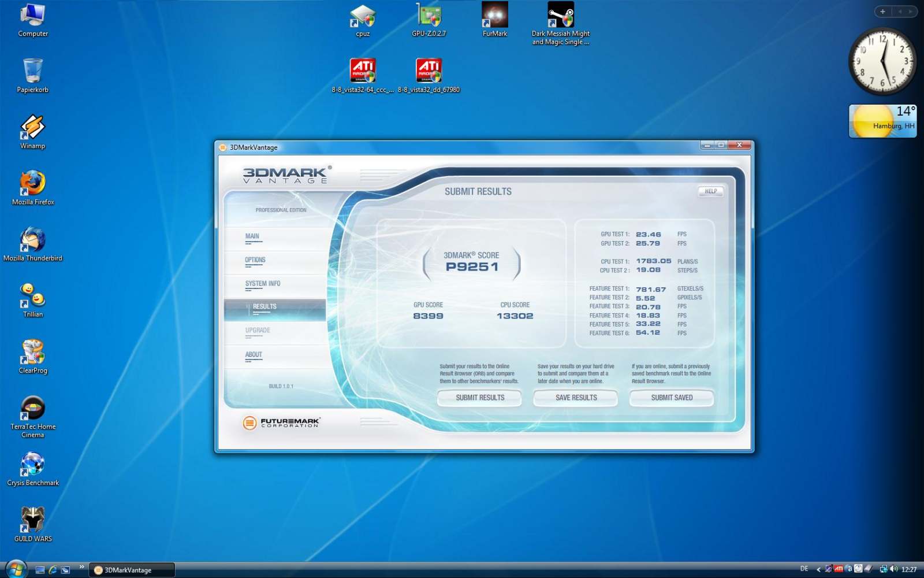The width and height of the screenshot is (924, 578).
Task: Click the sidebar add gadget plus button
Action: (882, 12)
